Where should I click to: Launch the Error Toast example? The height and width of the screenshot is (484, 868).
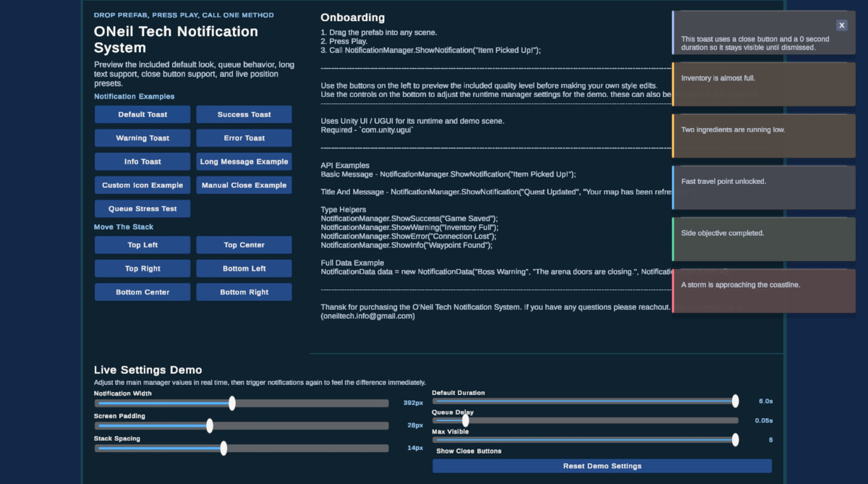[x=244, y=138]
